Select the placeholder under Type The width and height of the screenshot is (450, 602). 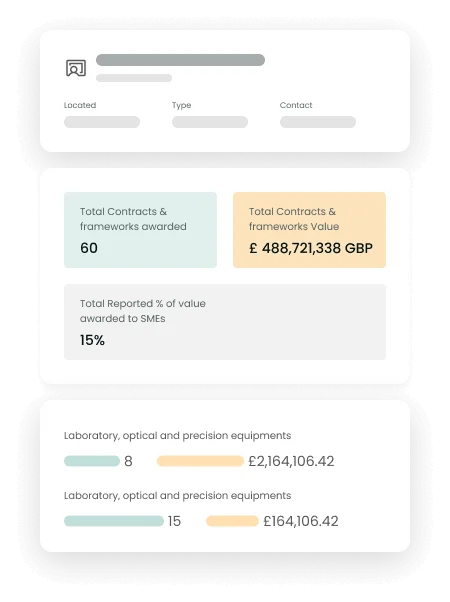(x=210, y=122)
